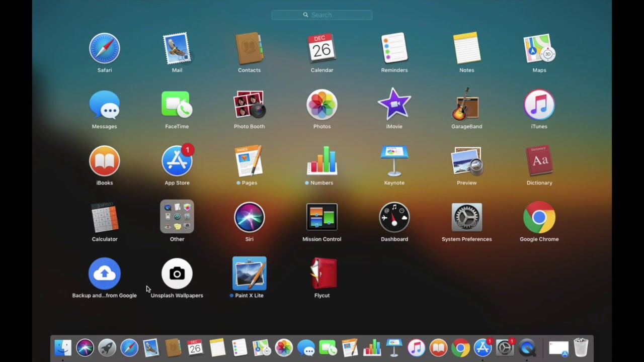Activate Siri from the Dock

[x=85, y=347]
